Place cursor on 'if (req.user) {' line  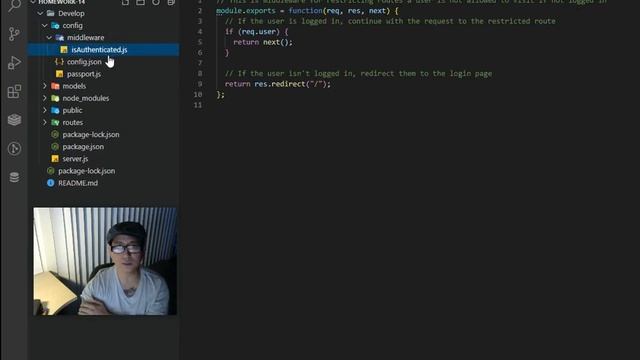coord(256,31)
